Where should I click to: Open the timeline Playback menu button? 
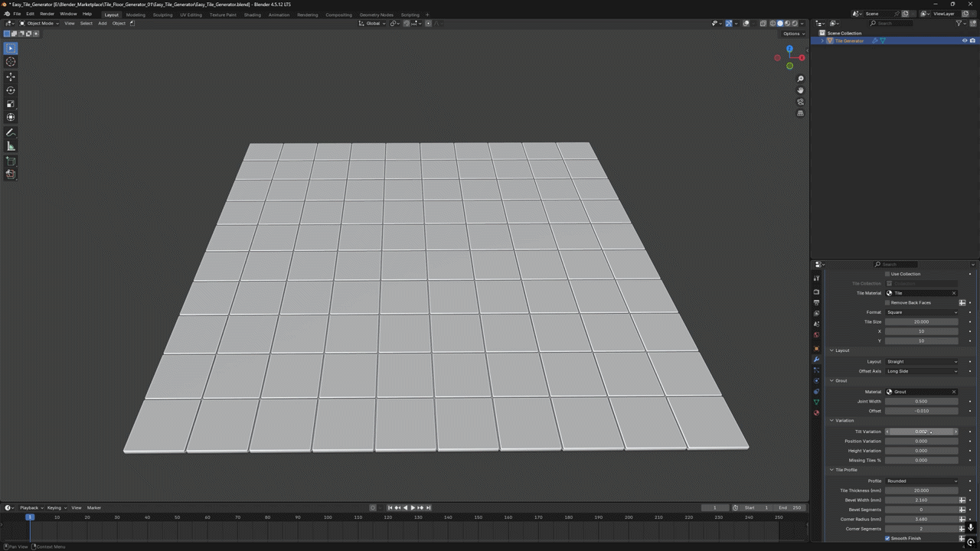(31, 507)
